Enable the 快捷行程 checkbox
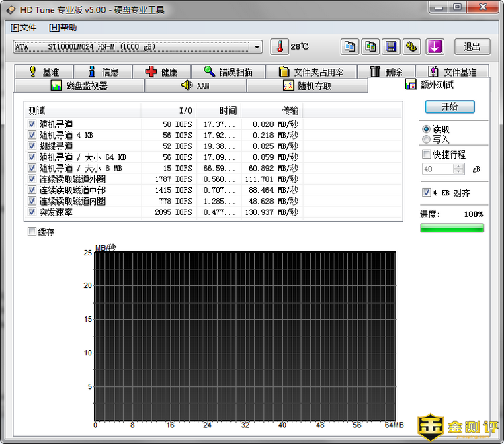 [x=426, y=154]
